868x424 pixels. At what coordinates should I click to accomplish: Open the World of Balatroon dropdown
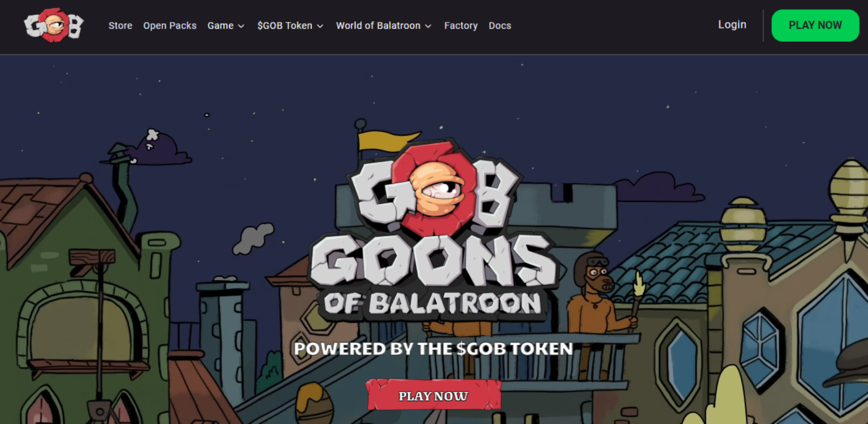384,25
